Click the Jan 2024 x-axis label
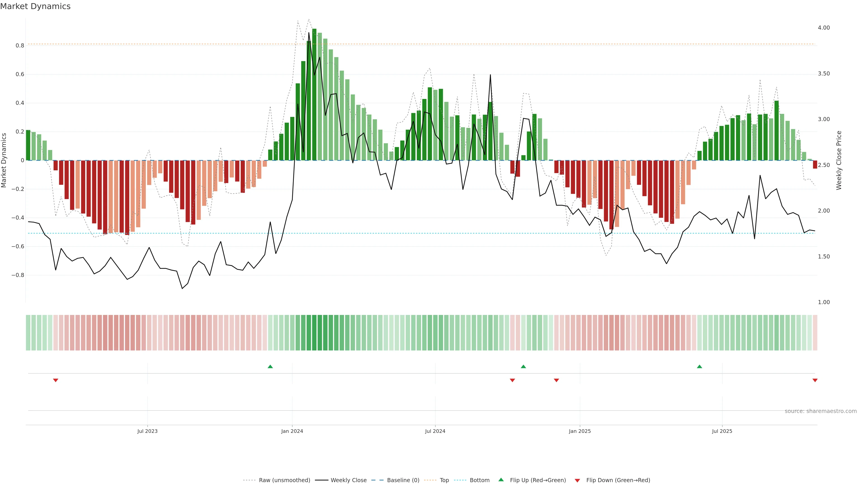 292,431
